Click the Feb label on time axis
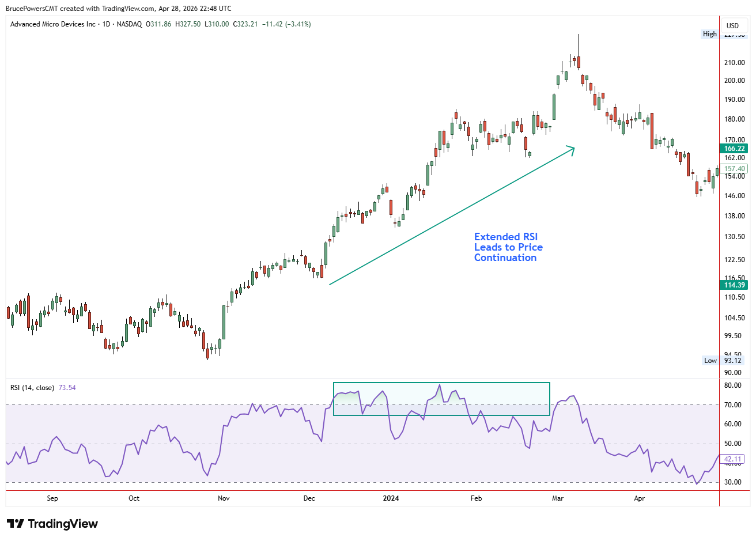Image resolution: width=756 pixels, height=541 pixels. click(476, 498)
